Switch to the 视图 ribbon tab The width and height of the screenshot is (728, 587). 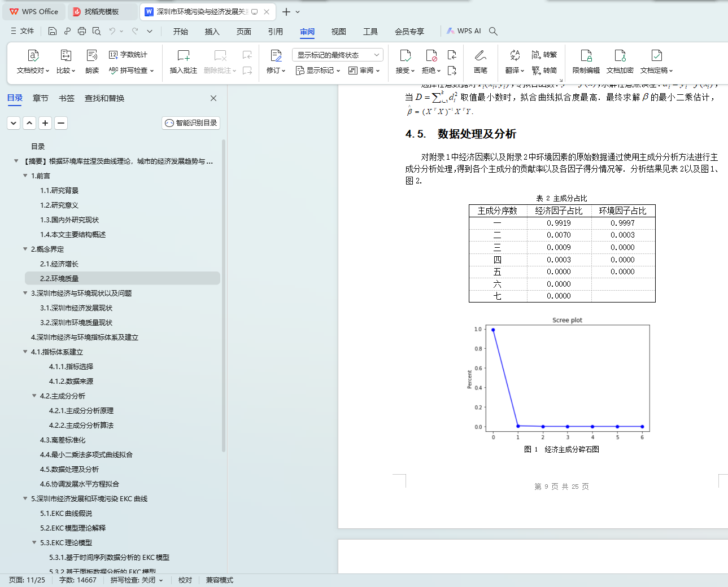click(x=339, y=32)
